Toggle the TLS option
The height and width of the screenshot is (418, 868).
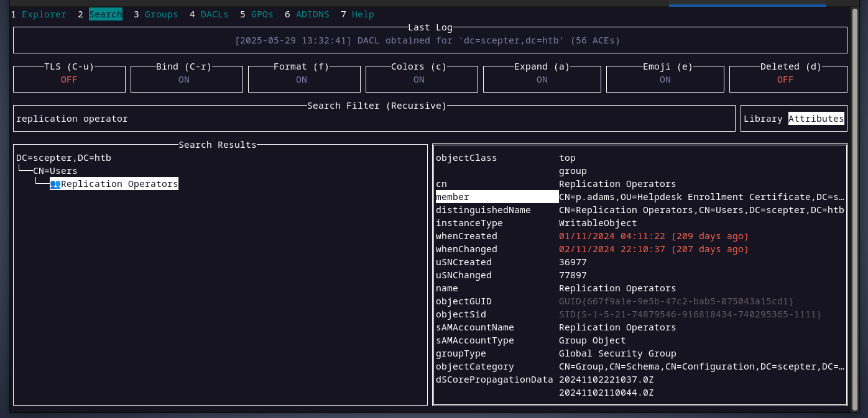[x=69, y=80]
